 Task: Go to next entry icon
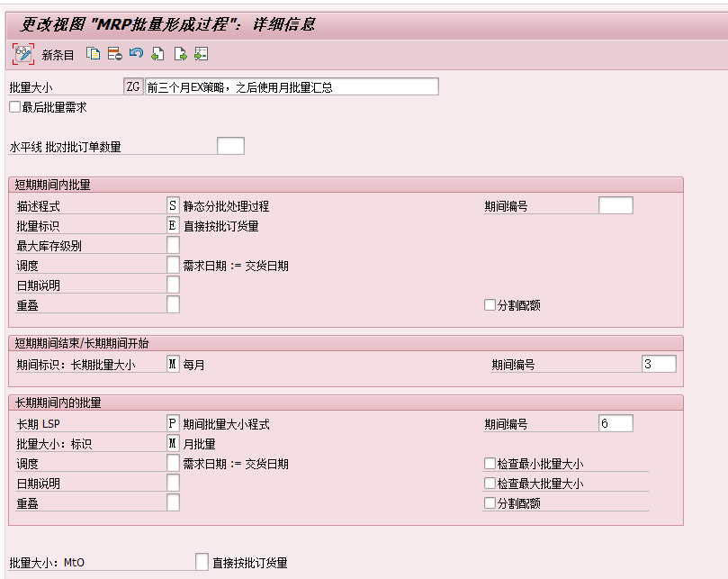180,54
